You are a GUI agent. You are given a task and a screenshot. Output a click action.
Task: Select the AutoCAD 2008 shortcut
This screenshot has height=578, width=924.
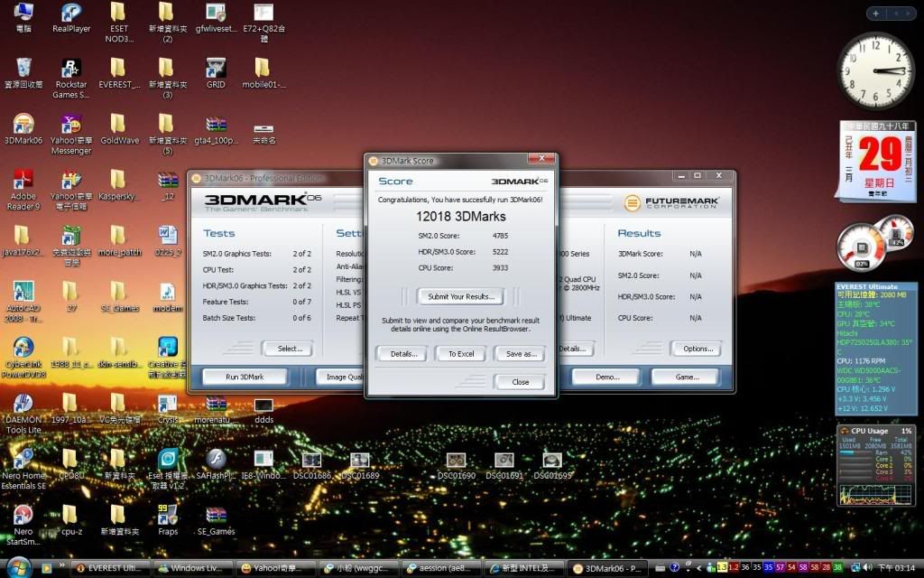(x=23, y=302)
